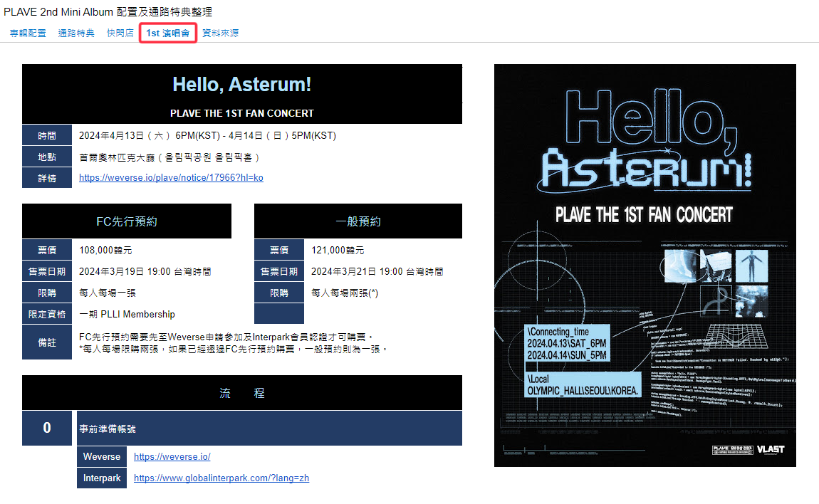Select the 首爾奧林匹克大廳 venue text
This screenshot has height=504, width=819.
pos(169,157)
